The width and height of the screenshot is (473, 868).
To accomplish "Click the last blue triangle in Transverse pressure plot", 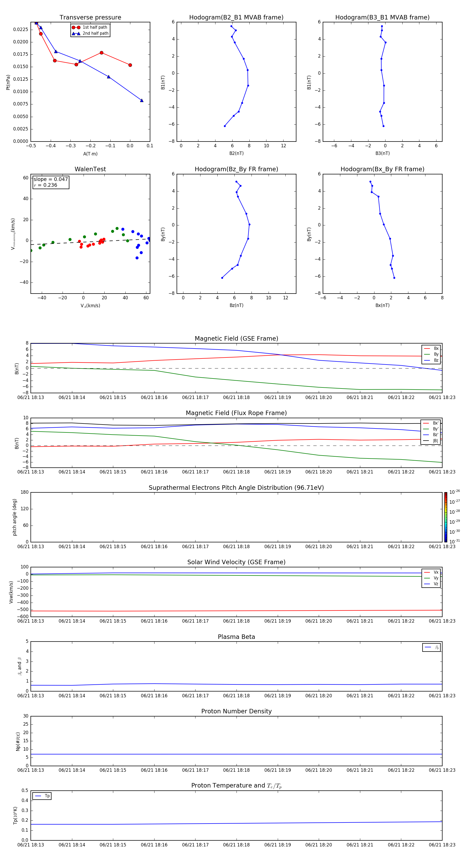I will [141, 100].
